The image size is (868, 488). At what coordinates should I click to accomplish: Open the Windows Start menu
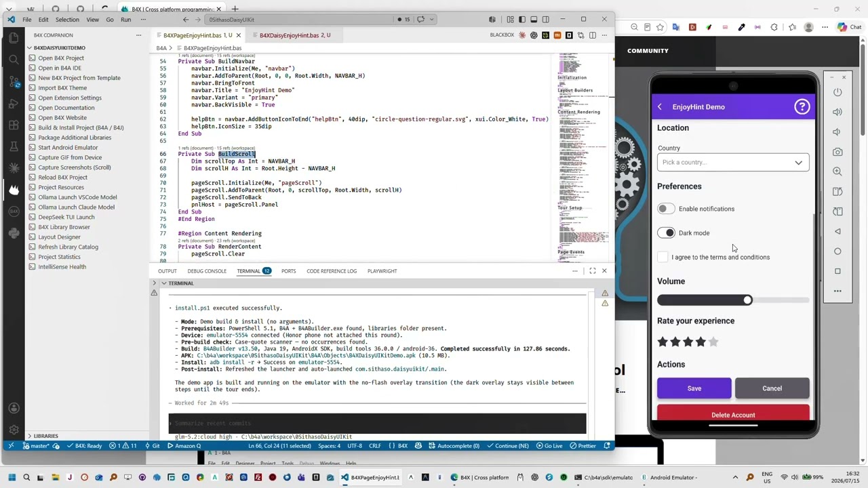click(x=12, y=477)
